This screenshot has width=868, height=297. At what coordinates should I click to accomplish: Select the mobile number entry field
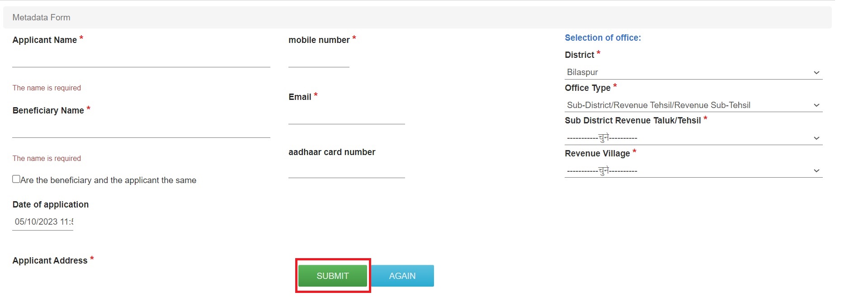pyautogui.click(x=318, y=63)
